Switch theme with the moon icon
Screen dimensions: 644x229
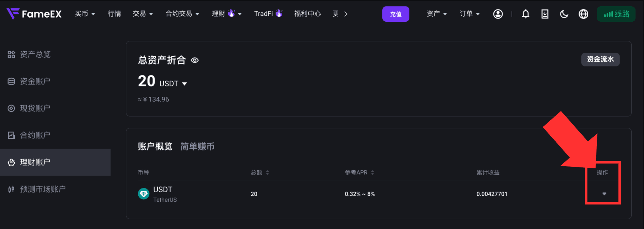click(564, 14)
